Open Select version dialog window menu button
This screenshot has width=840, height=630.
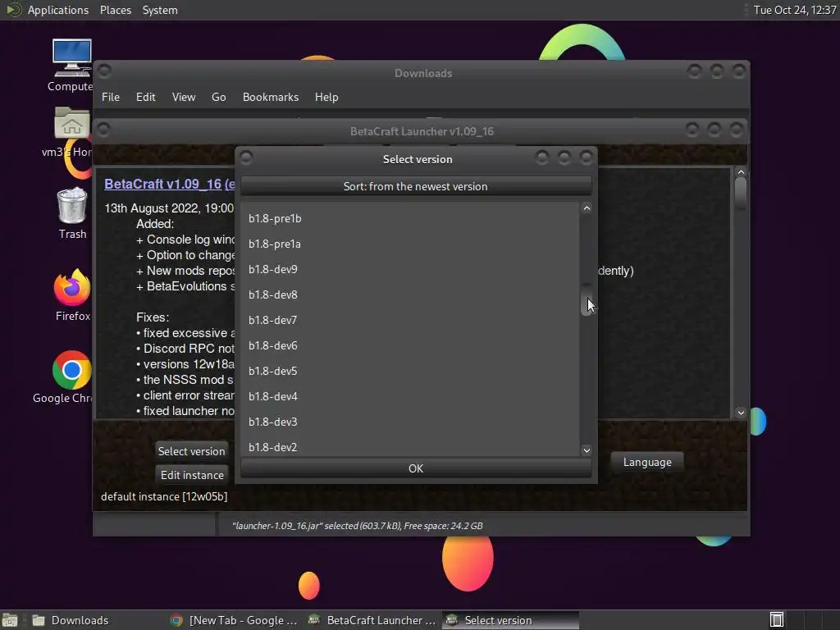point(246,157)
